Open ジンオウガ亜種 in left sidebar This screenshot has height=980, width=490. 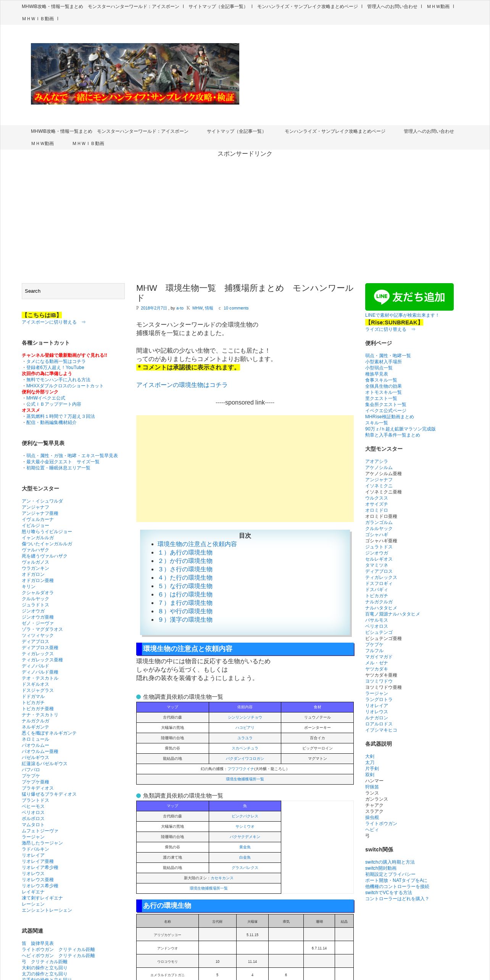tap(38, 617)
